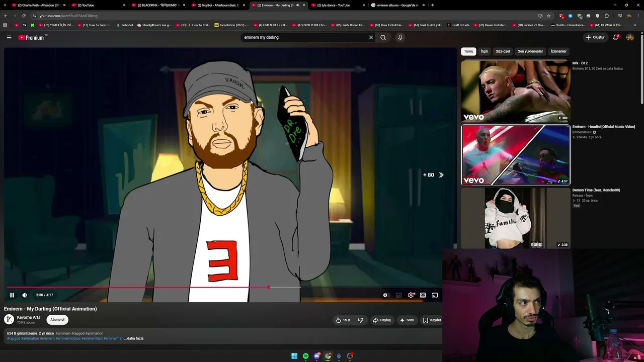Bookmark this page with the star
644x362 pixels.
548,16
